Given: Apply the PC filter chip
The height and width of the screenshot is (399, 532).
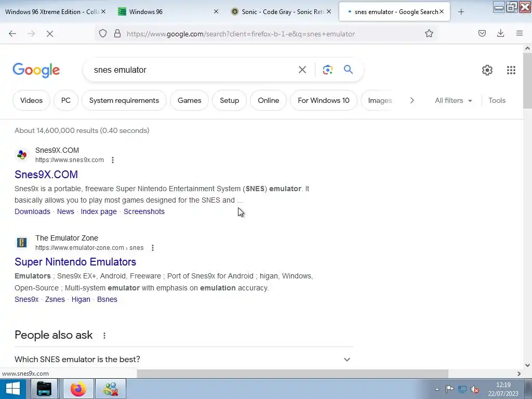Looking at the screenshot, I should (x=66, y=100).
